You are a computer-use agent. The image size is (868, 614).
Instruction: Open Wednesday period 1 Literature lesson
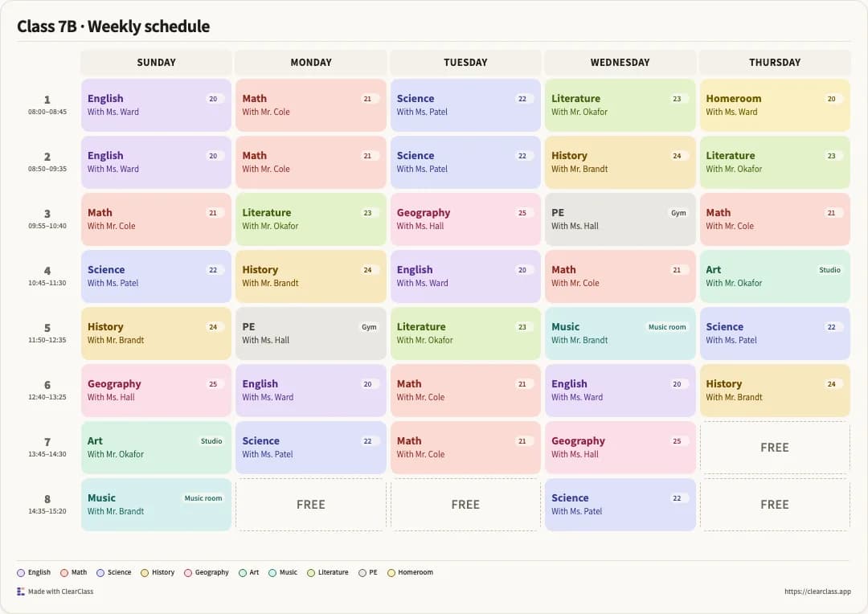[x=620, y=105]
